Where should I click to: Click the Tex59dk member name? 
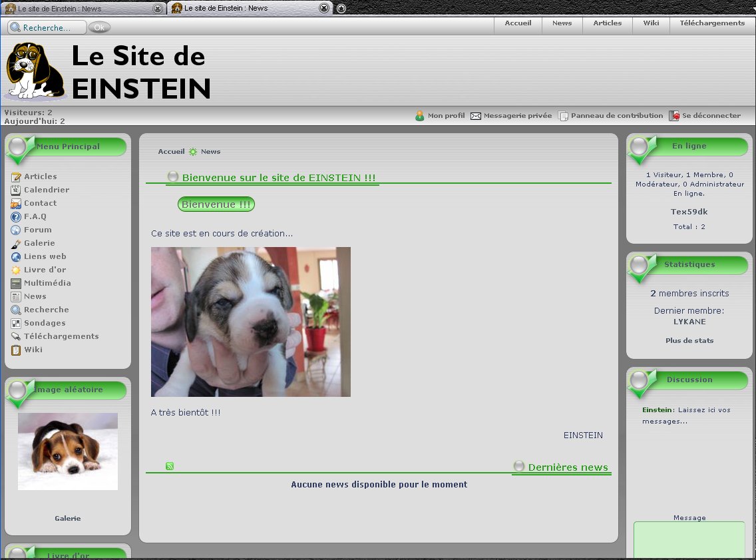689,212
